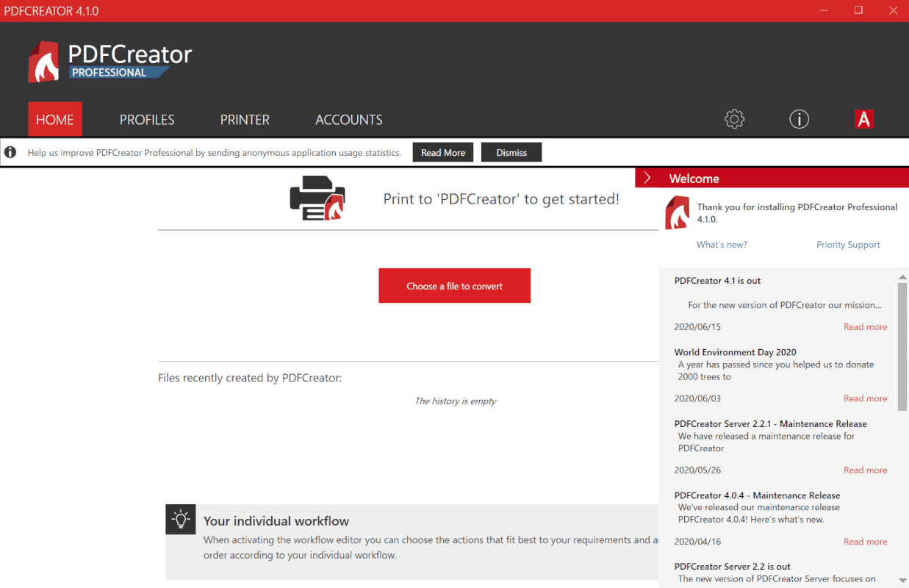The height and width of the screenshot is (588, 909).
Task: Open the PROFILES tab
Action: pyautogui.click(x=147, y=119)
